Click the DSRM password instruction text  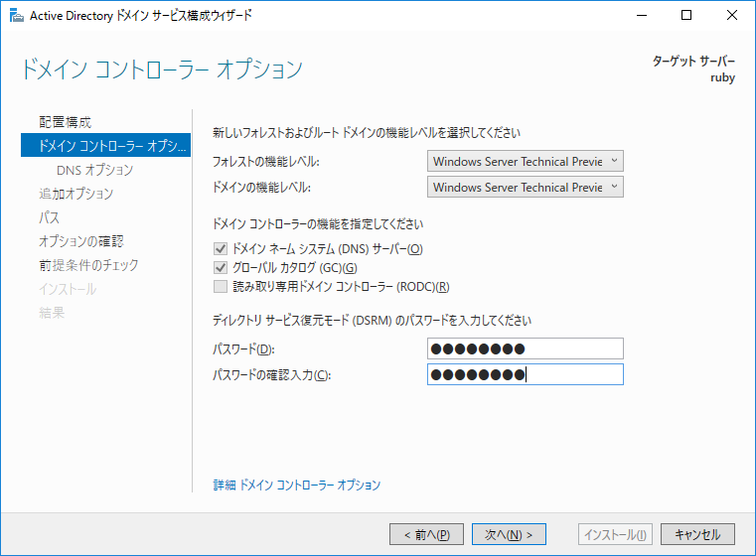point(372,321)
